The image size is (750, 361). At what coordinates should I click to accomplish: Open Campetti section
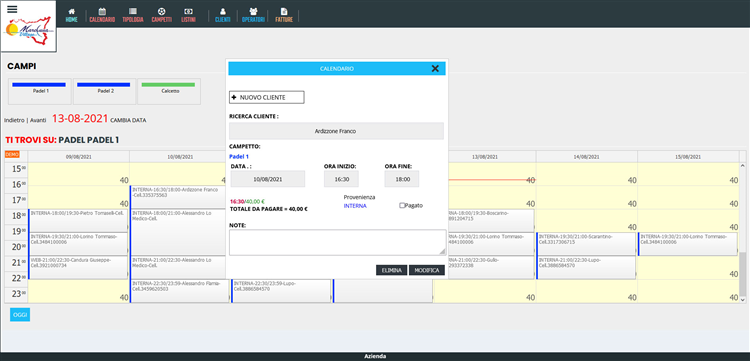(161, 15)
